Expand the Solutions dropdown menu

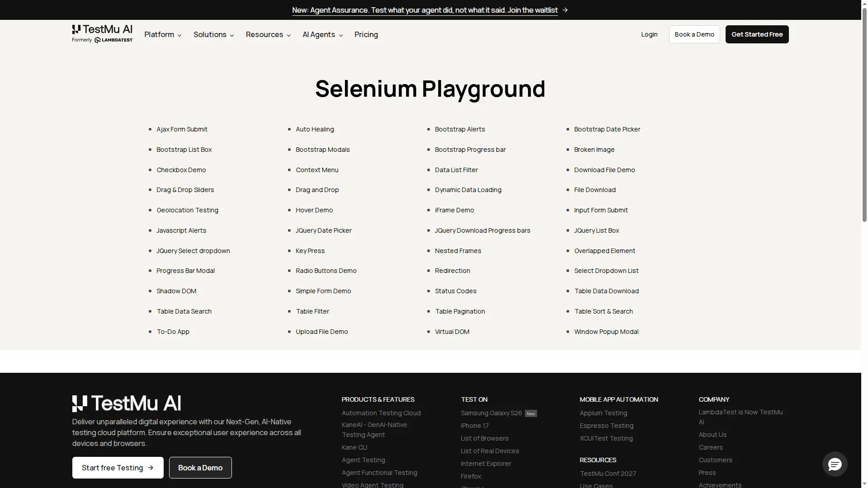pos(213,34)
